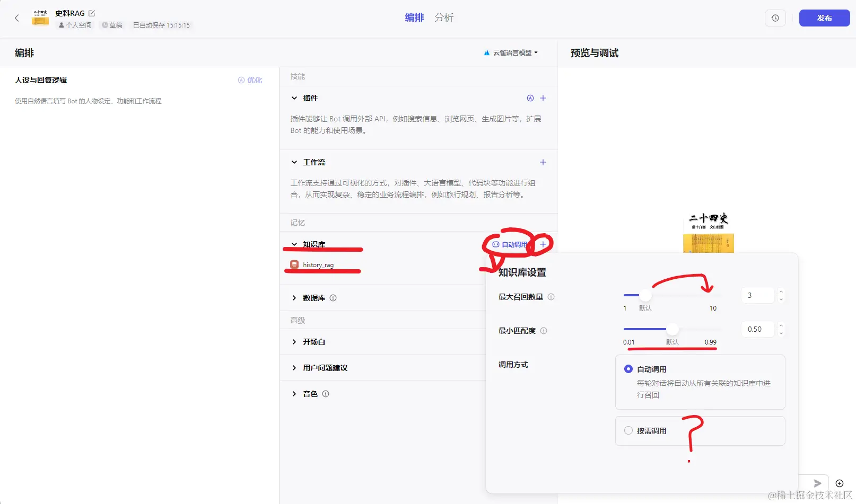Image resolution: width=856 pixels, height=504 pixels.
Task: Click 优化 to optimize the persona prompt
Action: 250,80
